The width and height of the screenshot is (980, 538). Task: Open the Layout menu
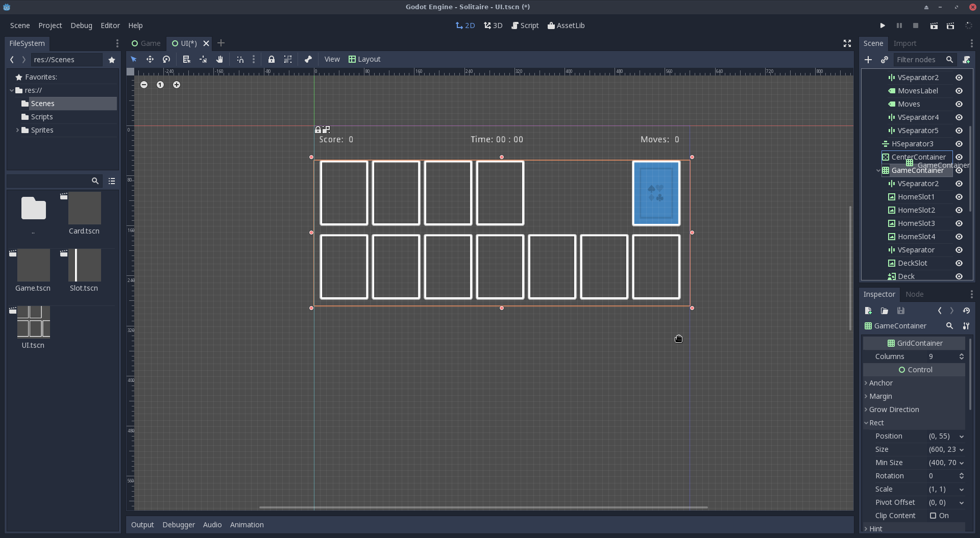[x=364, y=59]
